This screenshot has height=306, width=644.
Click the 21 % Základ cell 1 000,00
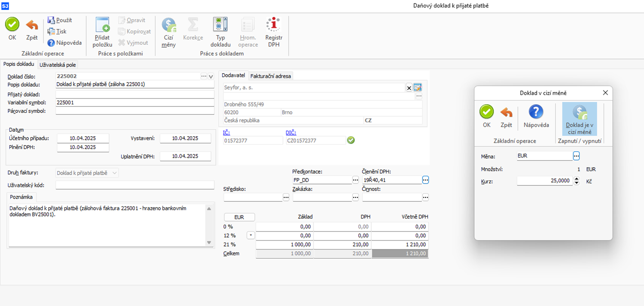(285, 244)
